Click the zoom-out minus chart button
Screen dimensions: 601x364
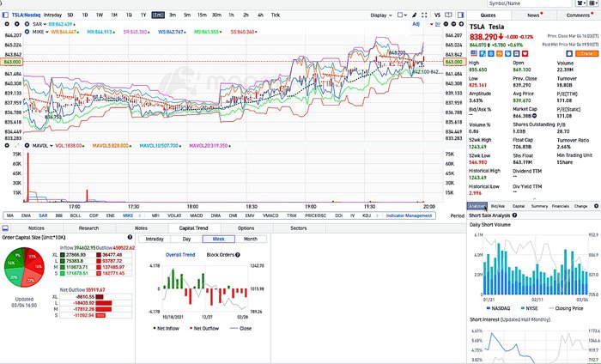(x=453, y=24)
